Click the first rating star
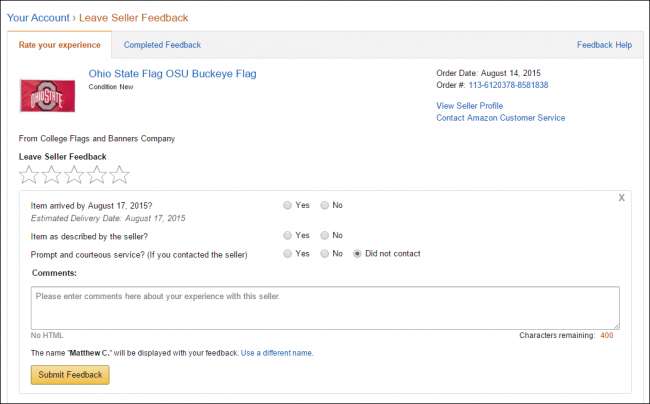 (x=29, y=175)
